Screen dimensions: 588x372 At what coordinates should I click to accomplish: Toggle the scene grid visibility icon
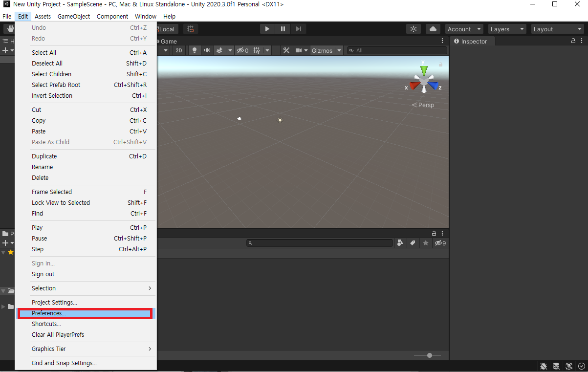[x=257, y=50]
